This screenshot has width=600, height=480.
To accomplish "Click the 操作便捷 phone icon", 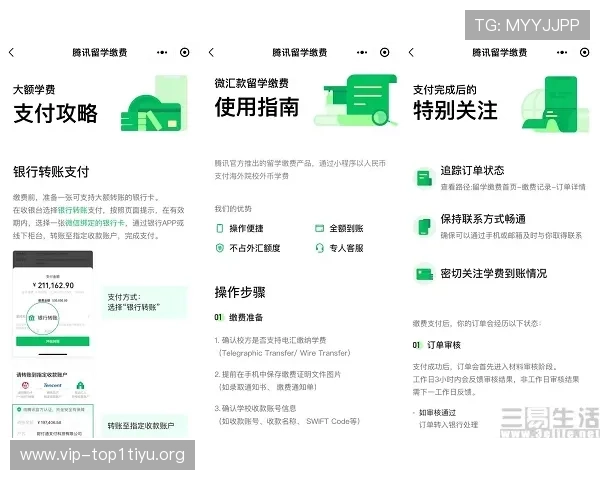I will 220,229.
